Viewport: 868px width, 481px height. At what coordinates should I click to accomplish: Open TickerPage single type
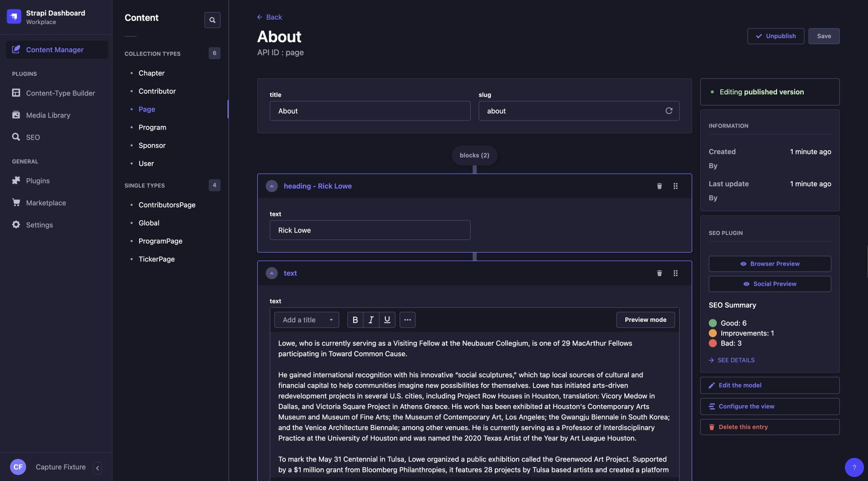pos(157,259)
